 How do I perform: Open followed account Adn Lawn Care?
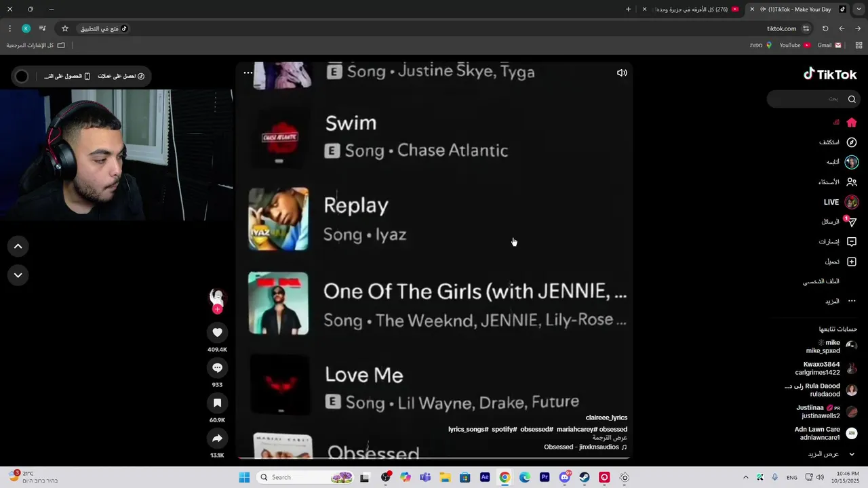tap(826, 433)
